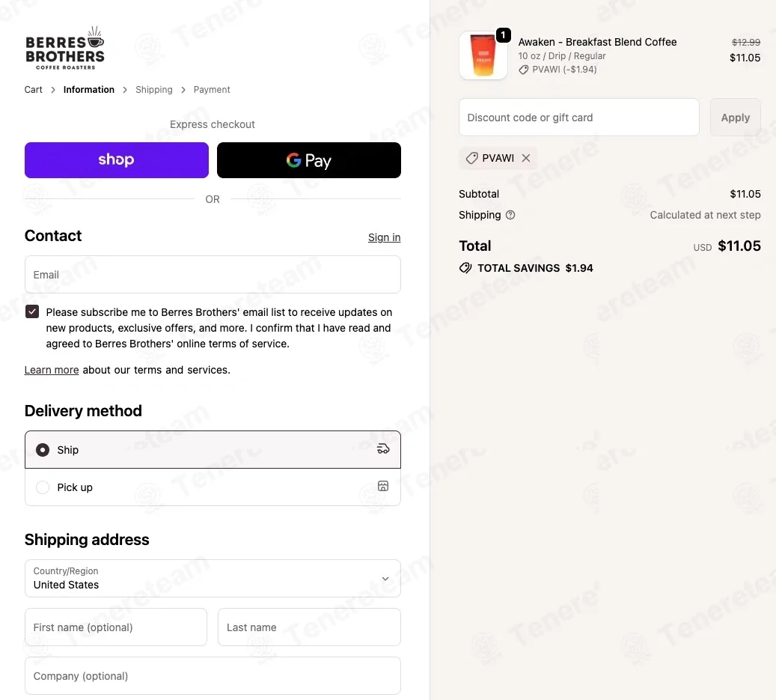Click the Pick up store icon
This screenshot has width=776, height=700.
tap(383, 486)
